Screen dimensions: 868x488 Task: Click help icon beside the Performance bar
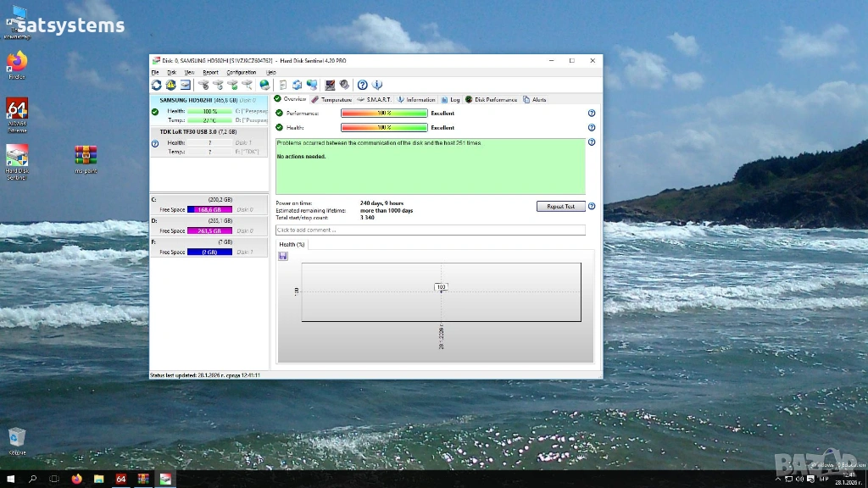point(591,113)
